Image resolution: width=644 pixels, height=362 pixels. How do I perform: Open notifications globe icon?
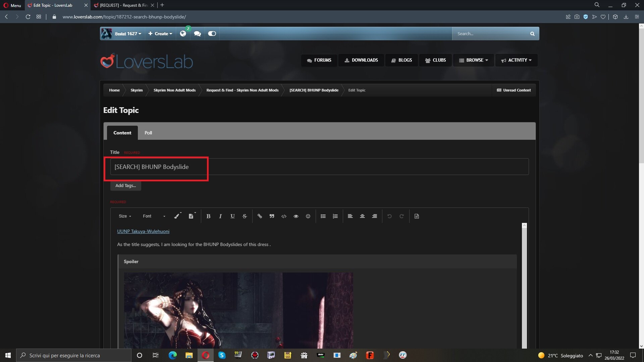tap(183, 34)
